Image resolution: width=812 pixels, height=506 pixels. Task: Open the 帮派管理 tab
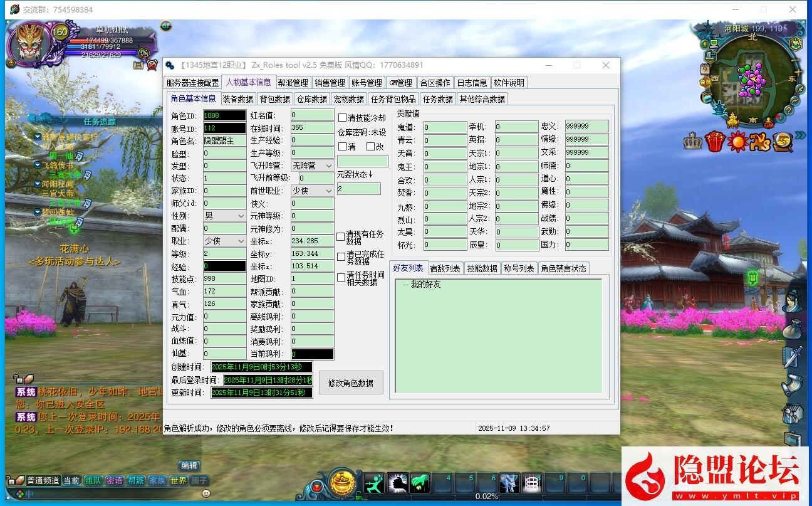pos(293,83)
